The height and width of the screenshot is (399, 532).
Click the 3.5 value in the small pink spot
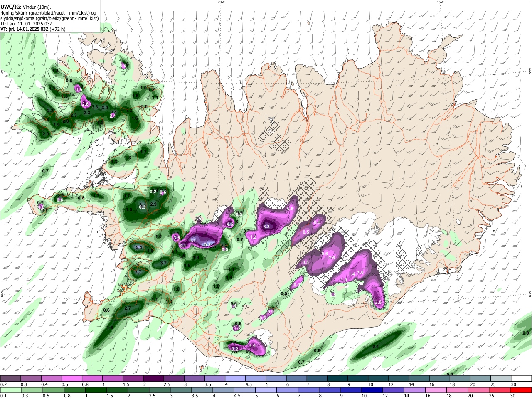176,238
